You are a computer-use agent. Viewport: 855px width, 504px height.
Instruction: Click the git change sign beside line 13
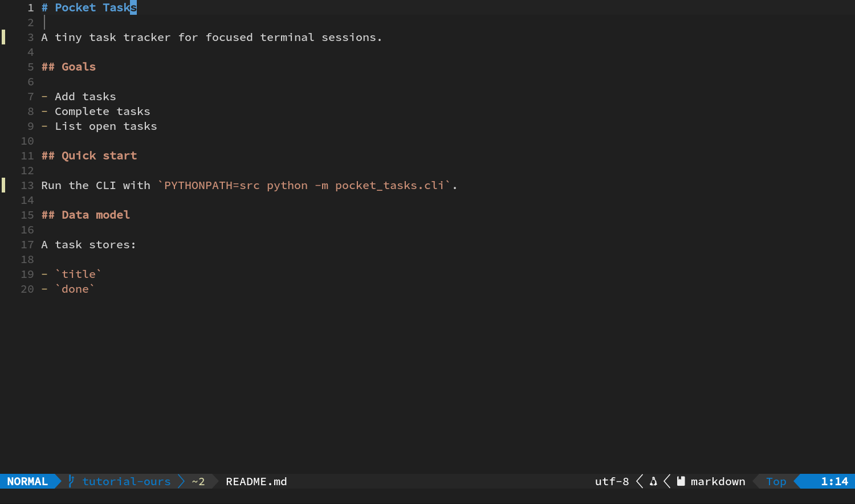point(3,185)
